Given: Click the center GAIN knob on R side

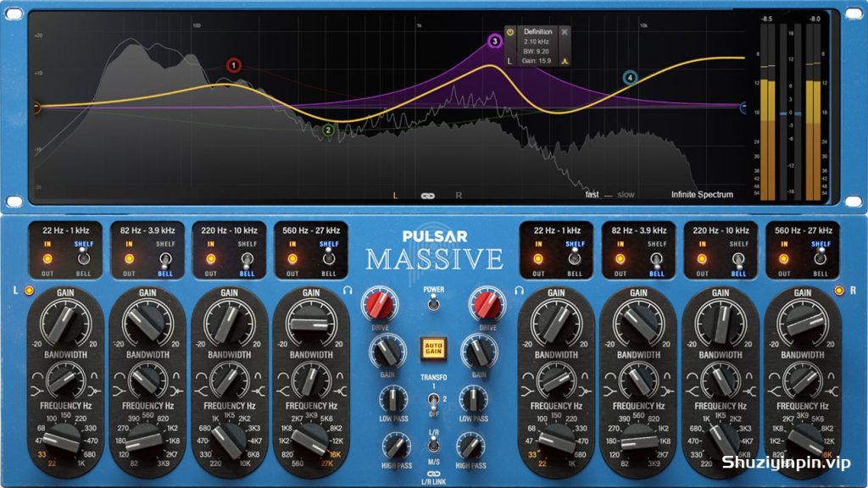Looking at the screenshot, I should 479,352.
